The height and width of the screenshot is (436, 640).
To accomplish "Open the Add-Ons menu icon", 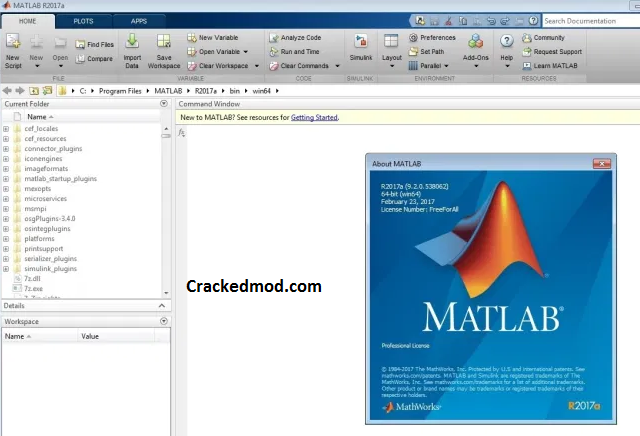I will (476, 41).
